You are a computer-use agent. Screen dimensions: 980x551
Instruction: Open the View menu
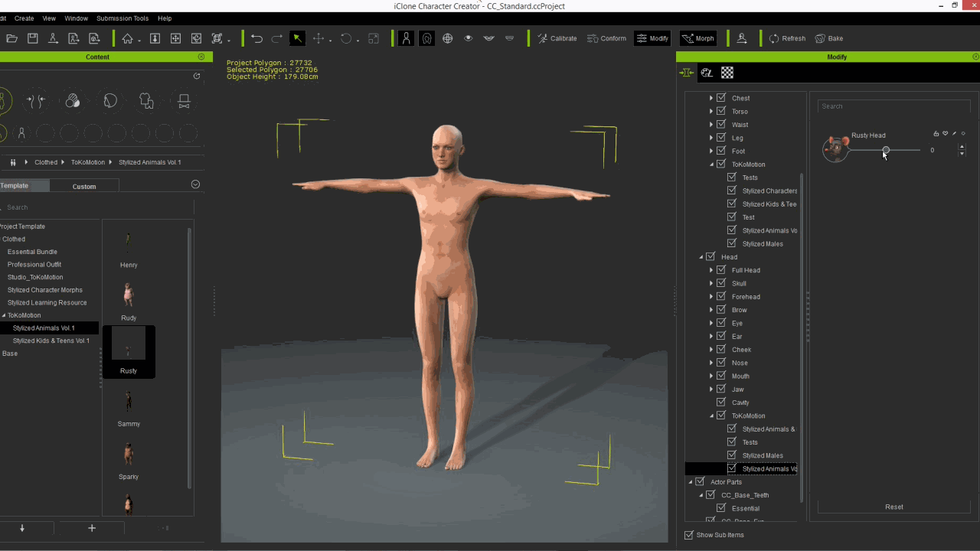(x=49, y=18)
